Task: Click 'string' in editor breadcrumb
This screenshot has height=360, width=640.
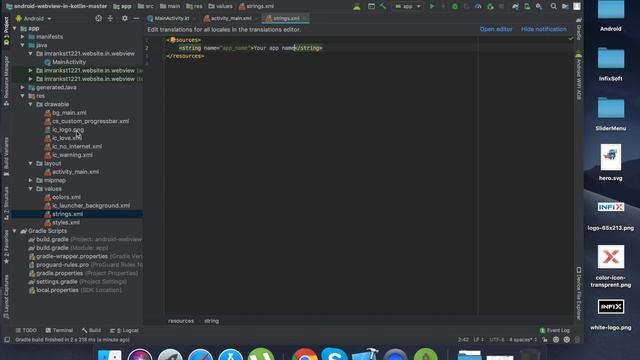Action: coord(211,321)
